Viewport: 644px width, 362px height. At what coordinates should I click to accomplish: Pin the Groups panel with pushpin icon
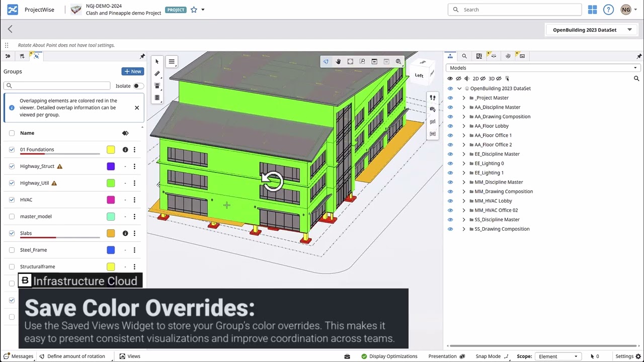coord(142,56)
